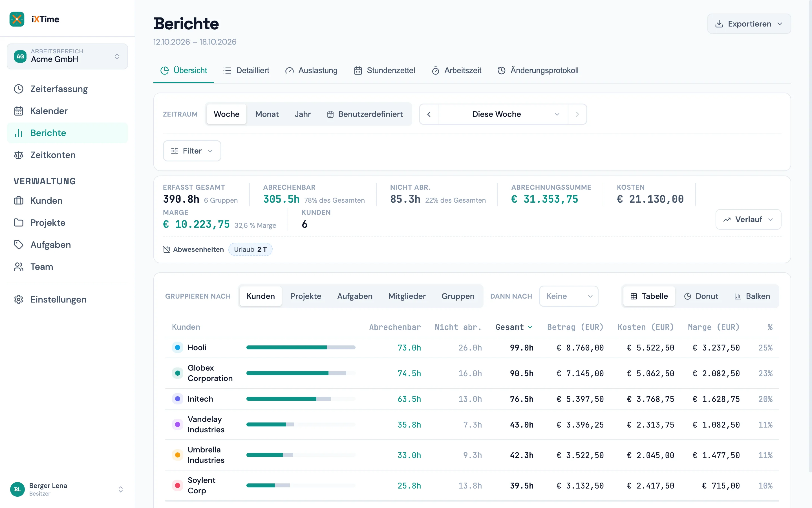Open the Arbeitszeit tab
This screenshot has height=508, width=812.
coord(456,71)
